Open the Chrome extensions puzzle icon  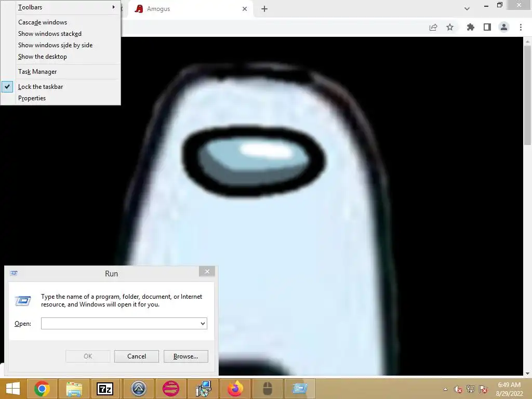pos(471,27)
